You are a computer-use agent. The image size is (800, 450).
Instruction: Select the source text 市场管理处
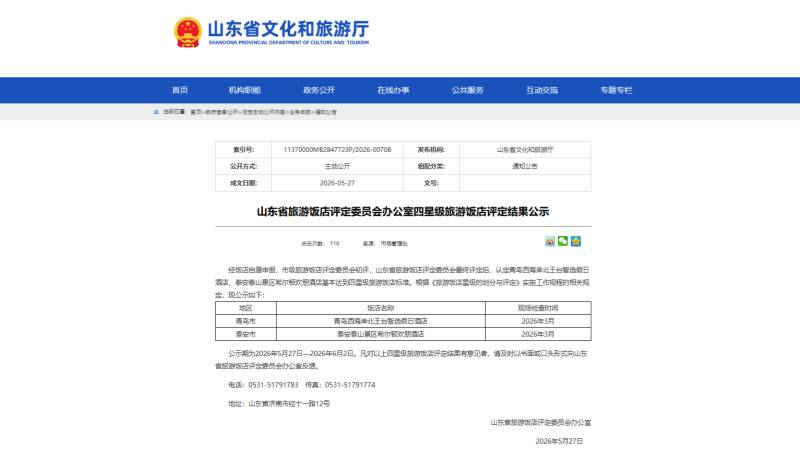pyautogui.click(x=394, y=243)
